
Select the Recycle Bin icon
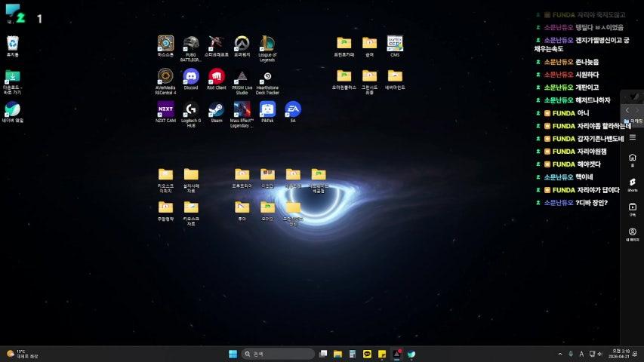pos(13,43)
